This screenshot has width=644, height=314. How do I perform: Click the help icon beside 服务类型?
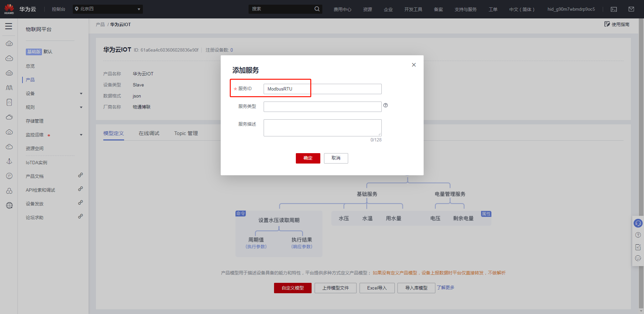386,105
